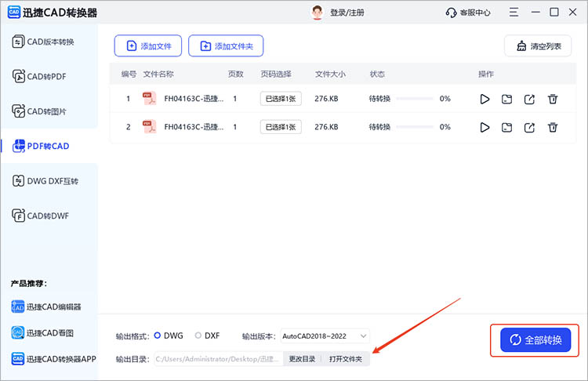588x381 pixels.
Task: Click progress bar of row 1
Action: point(415,99)
